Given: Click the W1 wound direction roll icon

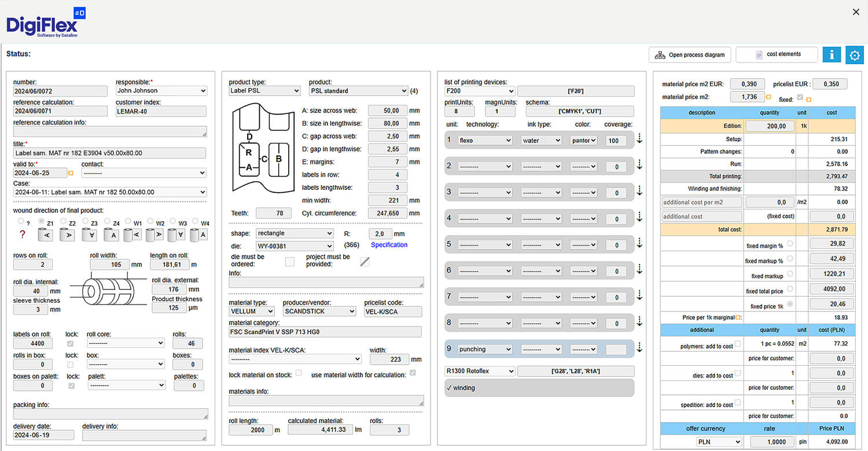Looking at the screenshot, I should point(132,235).
